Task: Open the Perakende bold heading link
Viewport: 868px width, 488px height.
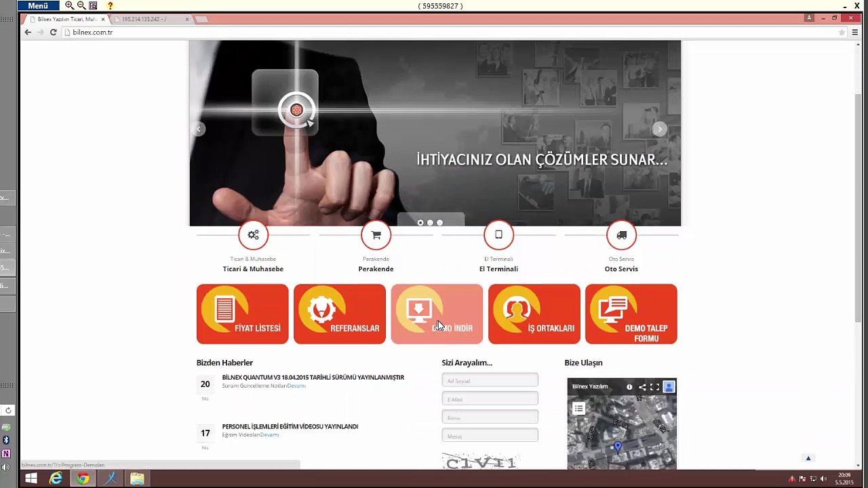Action: click(x=376, y=269)
